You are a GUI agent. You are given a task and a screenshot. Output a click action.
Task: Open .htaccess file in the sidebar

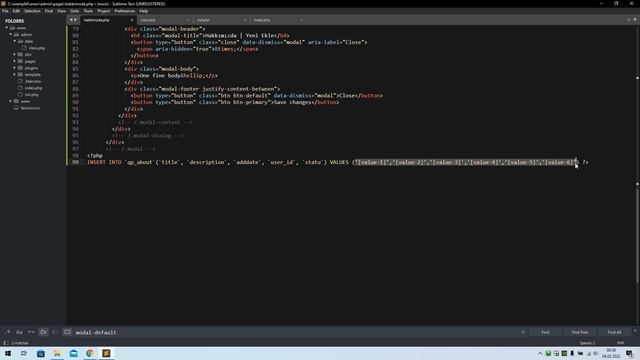[33, 81]
